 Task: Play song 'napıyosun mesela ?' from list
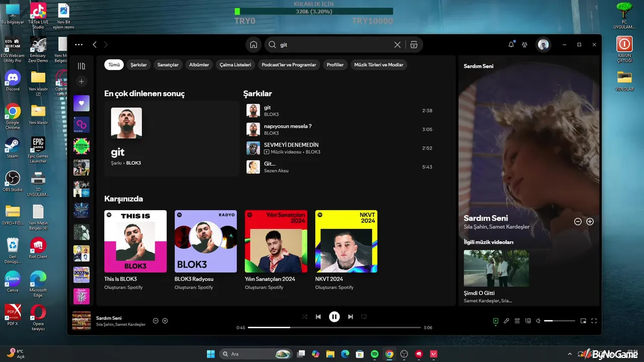click(340, 129)
